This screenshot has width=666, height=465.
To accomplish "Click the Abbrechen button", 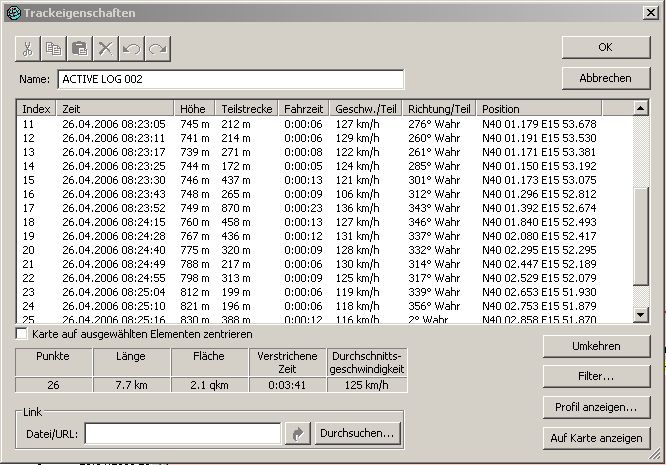I will (604, 78).
